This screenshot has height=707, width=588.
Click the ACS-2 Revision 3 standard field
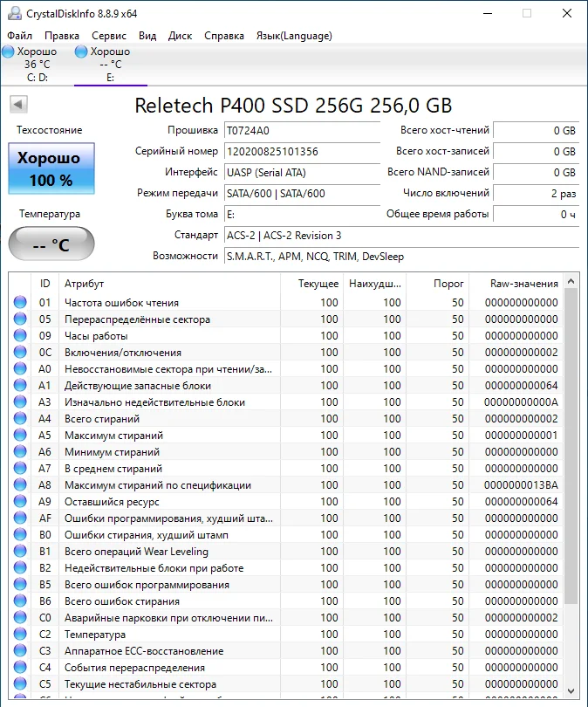[x=401, y=236]
